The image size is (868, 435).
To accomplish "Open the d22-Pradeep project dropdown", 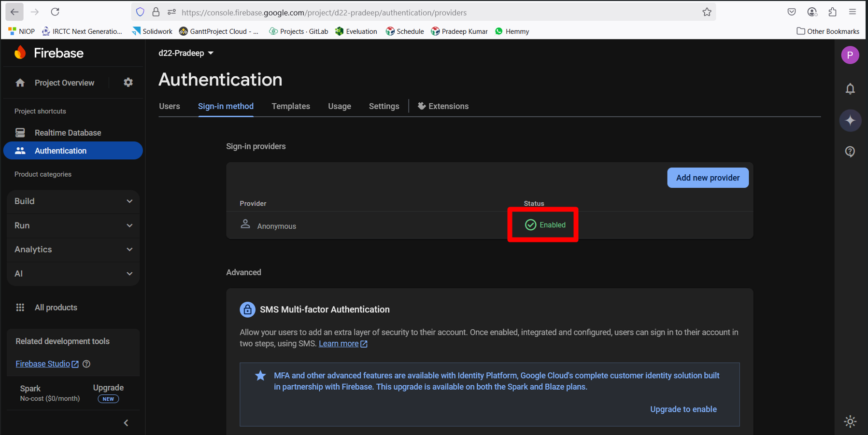I will point(186,53).
